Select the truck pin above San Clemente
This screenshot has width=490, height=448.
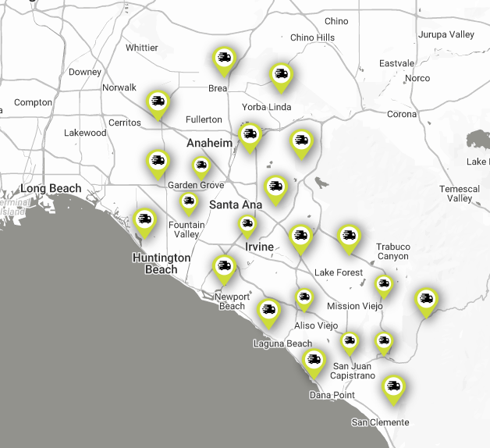pos(393,387)
